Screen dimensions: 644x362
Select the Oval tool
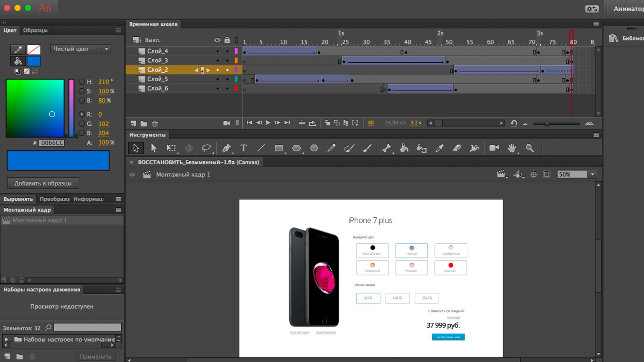tap(296, 148)
